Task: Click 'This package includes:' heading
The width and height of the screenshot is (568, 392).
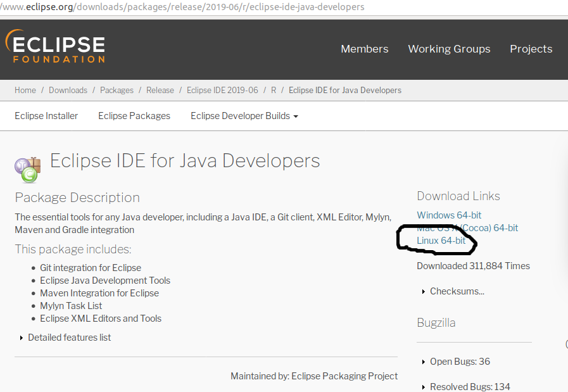Action: coord(73,250)
